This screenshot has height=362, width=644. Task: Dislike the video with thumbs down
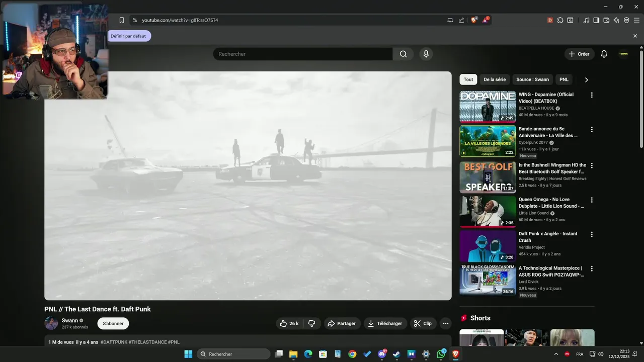tap(311, 323)
